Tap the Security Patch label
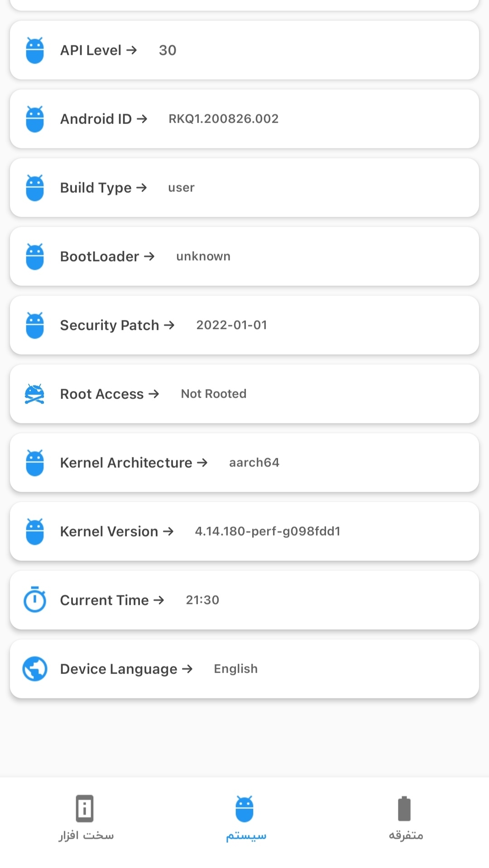The width and height of the screenshot is (489, 868). (x=110, y=325)
